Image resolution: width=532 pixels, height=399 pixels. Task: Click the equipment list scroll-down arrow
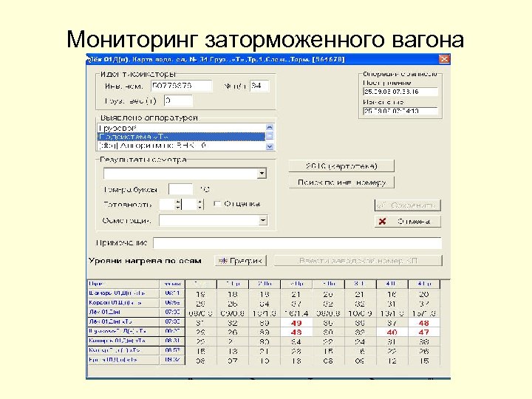tap(270, 146)
